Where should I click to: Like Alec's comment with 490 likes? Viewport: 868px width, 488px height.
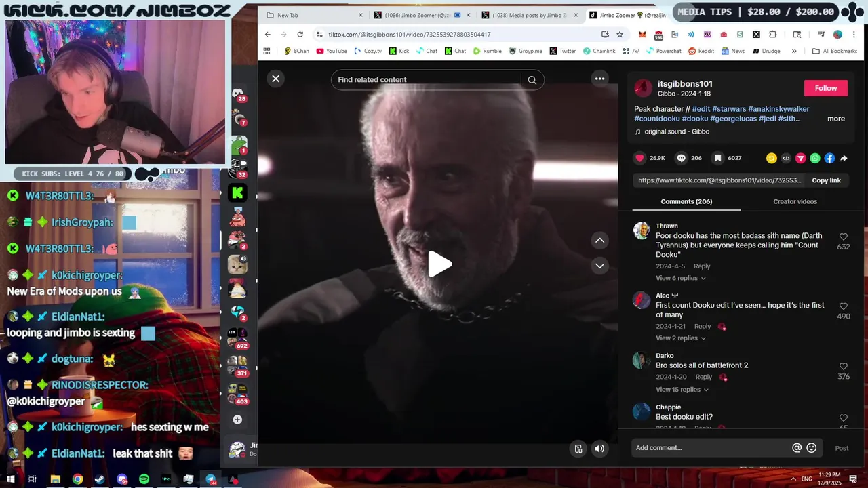coord(844,306)
